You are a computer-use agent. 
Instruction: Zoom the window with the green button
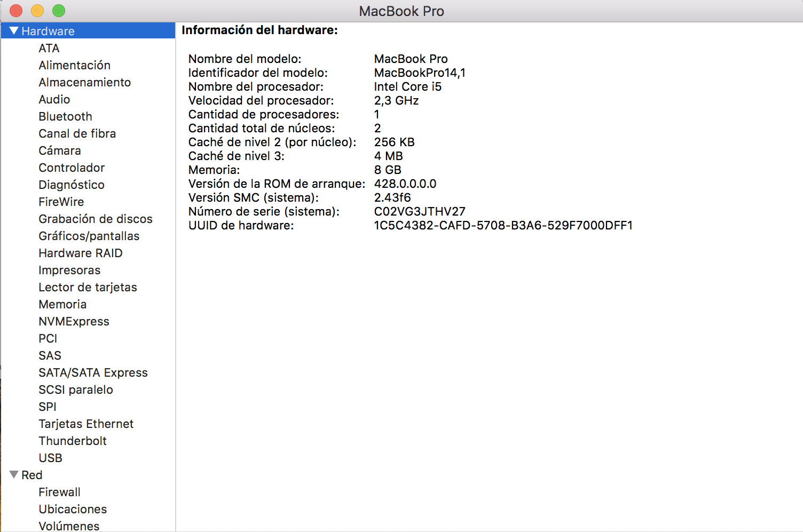[59, 11]
